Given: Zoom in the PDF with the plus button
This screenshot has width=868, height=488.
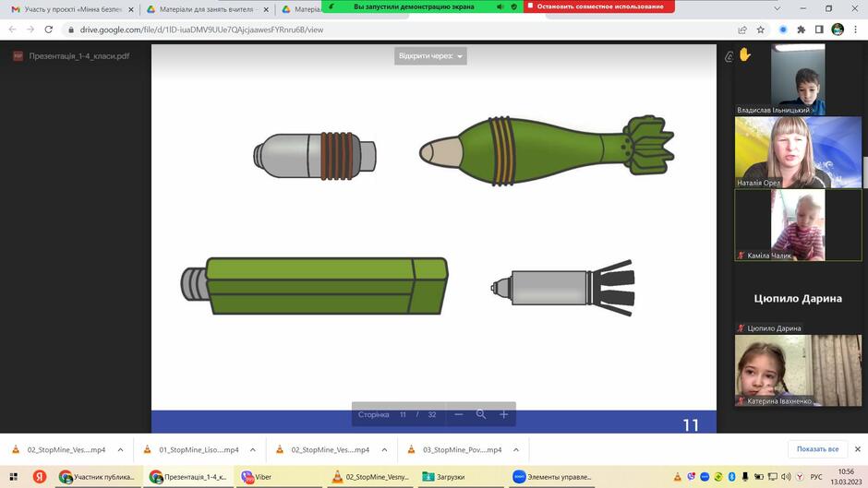Looking at the screenshot, I should point(504,414).
